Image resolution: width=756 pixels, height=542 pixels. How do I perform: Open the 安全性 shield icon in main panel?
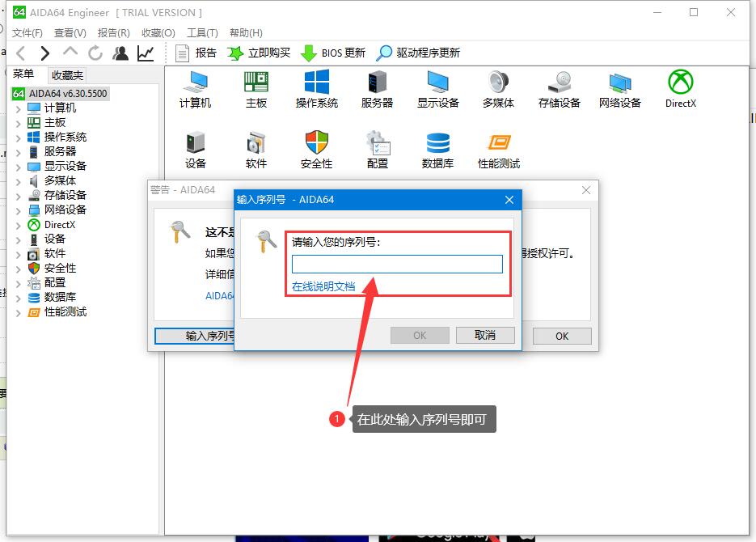[317, 150]
